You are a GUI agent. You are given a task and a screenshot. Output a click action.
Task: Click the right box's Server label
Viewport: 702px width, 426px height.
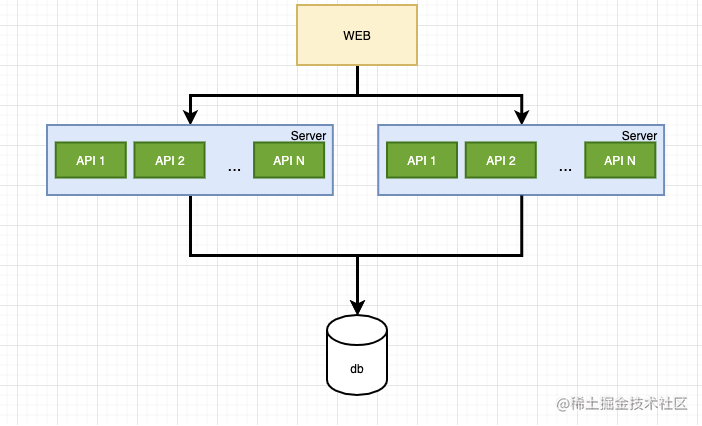639,136
